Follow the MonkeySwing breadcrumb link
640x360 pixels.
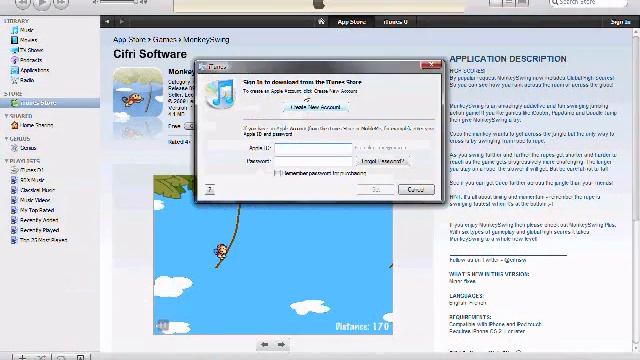click(x=206, y=40)
